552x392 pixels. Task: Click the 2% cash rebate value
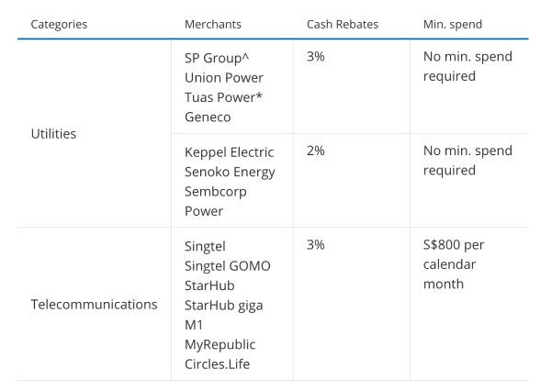tap(317, 151)
